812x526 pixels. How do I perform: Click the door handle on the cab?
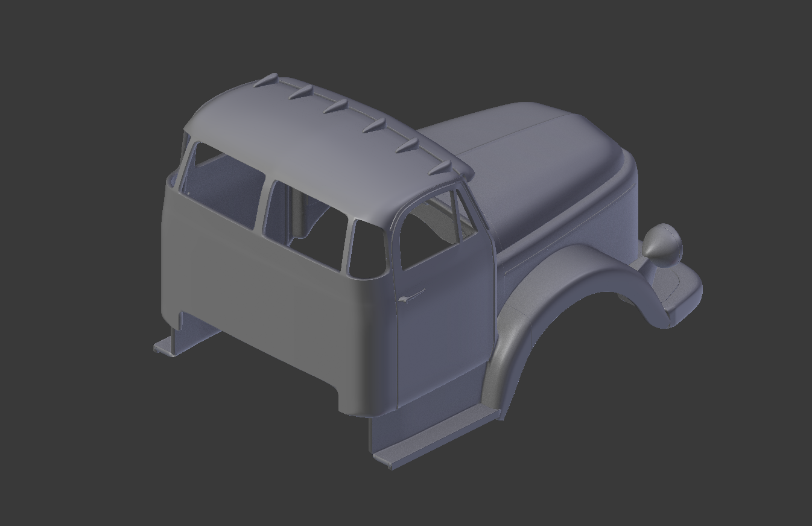pyautogui.click(x=408, y=297)
